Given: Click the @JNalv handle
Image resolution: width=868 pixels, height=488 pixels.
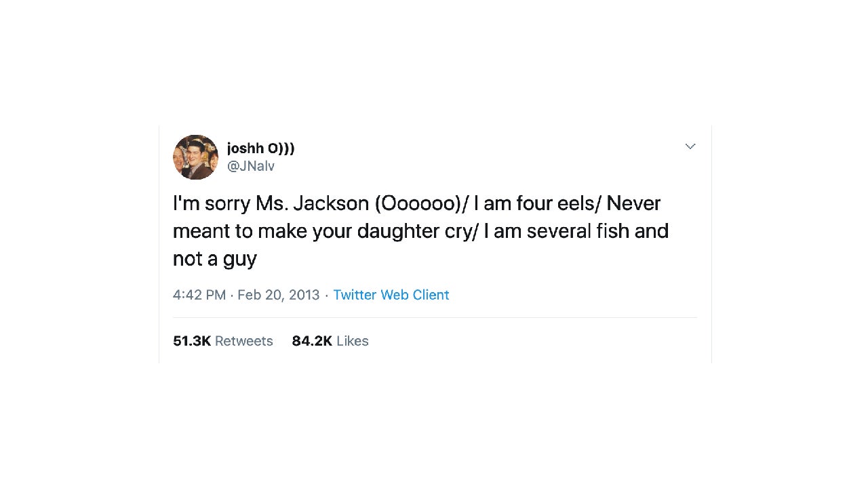Looking at the screenshot, I should click(251, 166).
